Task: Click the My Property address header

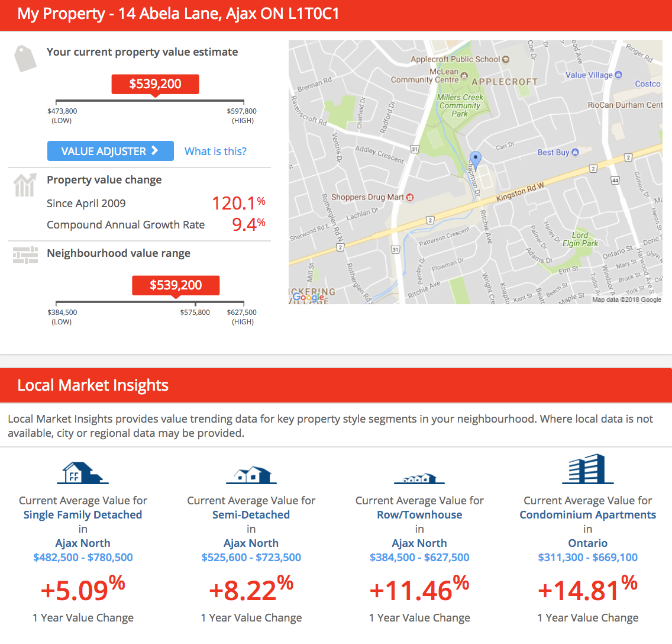Action: pos(178,14)
